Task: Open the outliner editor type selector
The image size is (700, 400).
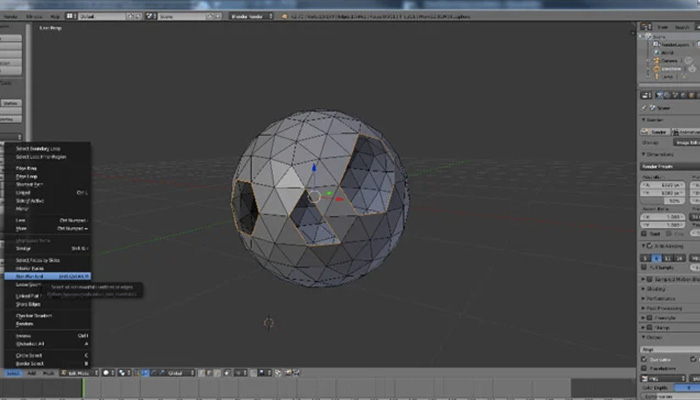Action: (x=646, y=27)
